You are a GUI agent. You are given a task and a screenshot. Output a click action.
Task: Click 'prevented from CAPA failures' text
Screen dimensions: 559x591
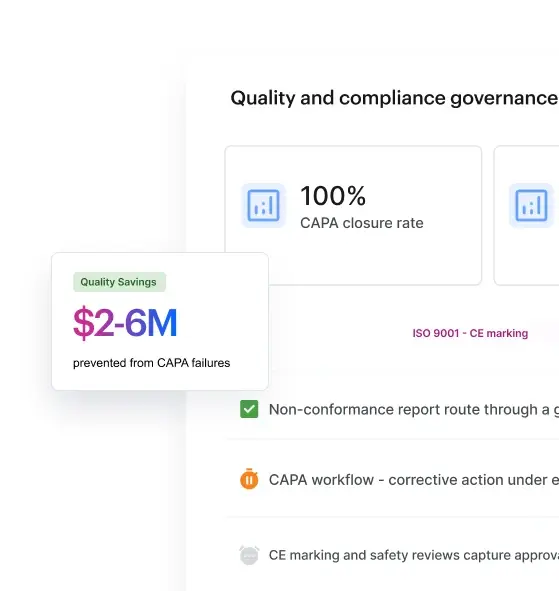[152, 363]
